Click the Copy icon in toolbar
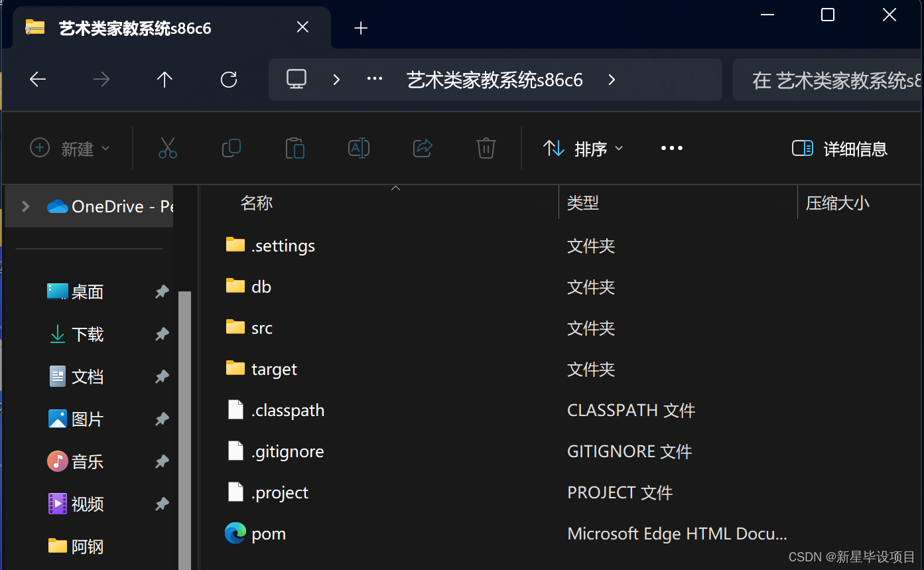Screen dimensions: 924x570 coord(231,148)
